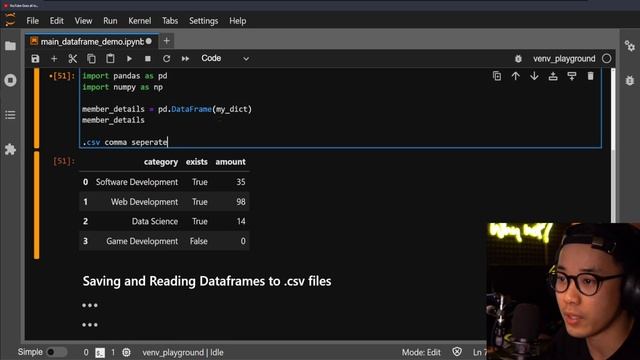Duplicate this cell using the cell toolbar icon
This screenshot has width=640, height=360.
497,76
